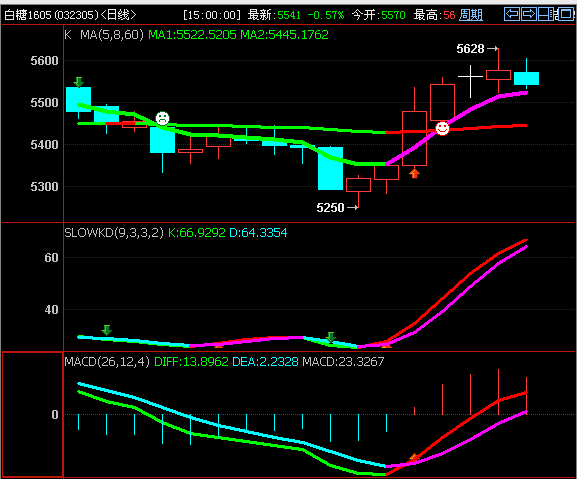Screen dimensions: 577x479
Task: Click the last cyan candlestick near 5541
Action: [x=526, y=78]
